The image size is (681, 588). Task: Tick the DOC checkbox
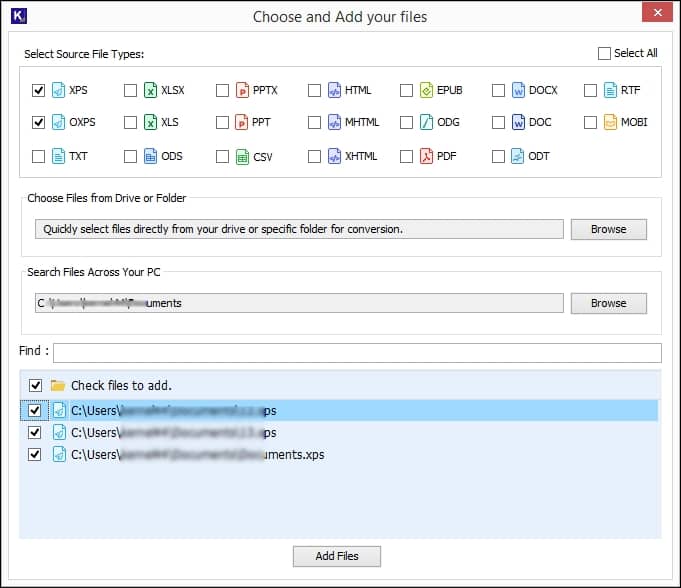coord(498,122)
